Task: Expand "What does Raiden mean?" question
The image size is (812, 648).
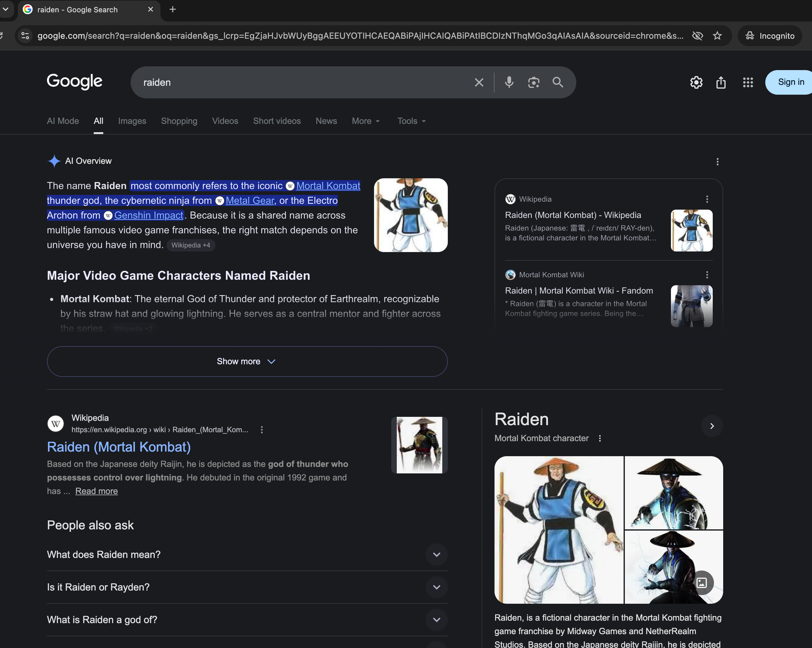Action: click(247, 555)
